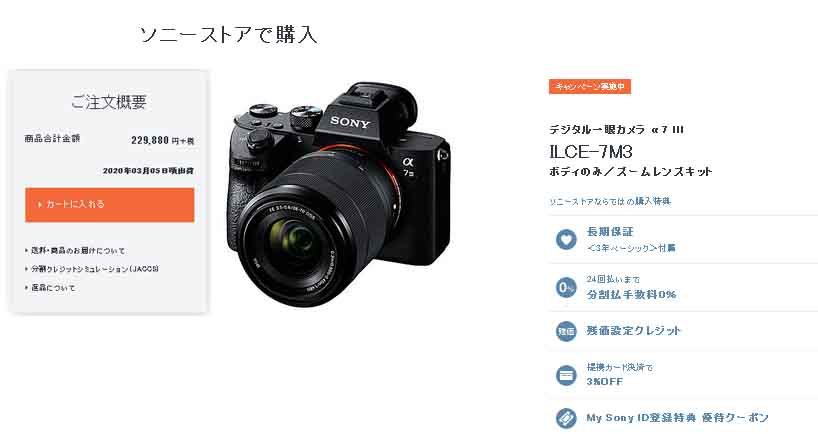Add the camera to cart with カートに入れる

pyautogui.click(x=110, y=205)
